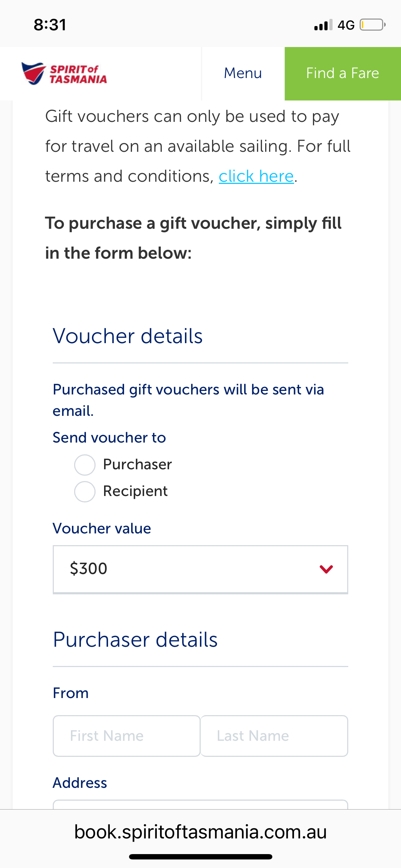Tap the home indicator bar

(x=201, y=857)
